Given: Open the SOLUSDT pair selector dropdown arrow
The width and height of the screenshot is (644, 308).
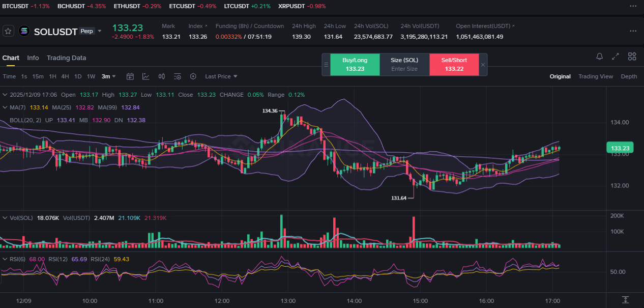Looking at the screenshot, I should click(x=100, y=31).
